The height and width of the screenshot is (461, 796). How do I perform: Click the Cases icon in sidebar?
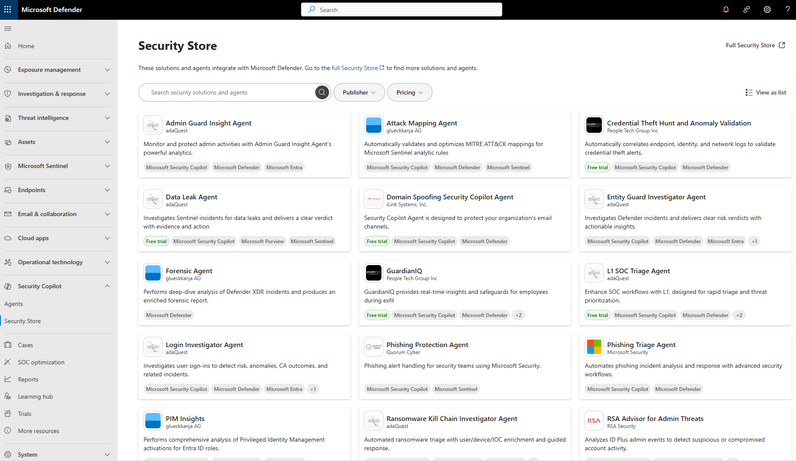pyautogui.click(x=8, y=345)
